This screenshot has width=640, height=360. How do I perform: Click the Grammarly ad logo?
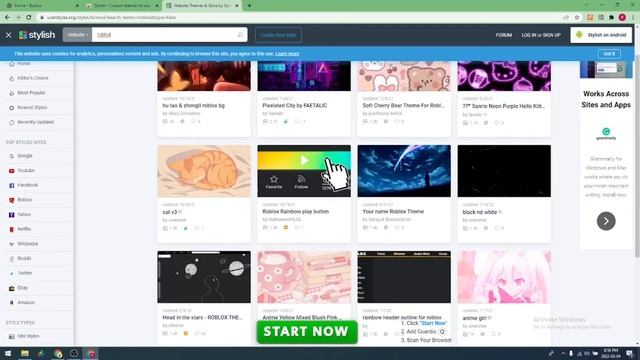606,133
